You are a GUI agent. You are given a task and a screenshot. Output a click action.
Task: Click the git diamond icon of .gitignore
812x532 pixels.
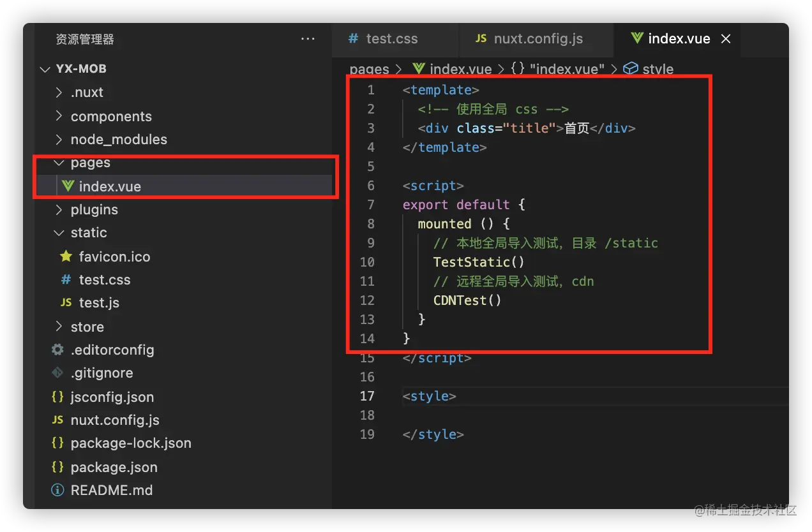[57, 373]
